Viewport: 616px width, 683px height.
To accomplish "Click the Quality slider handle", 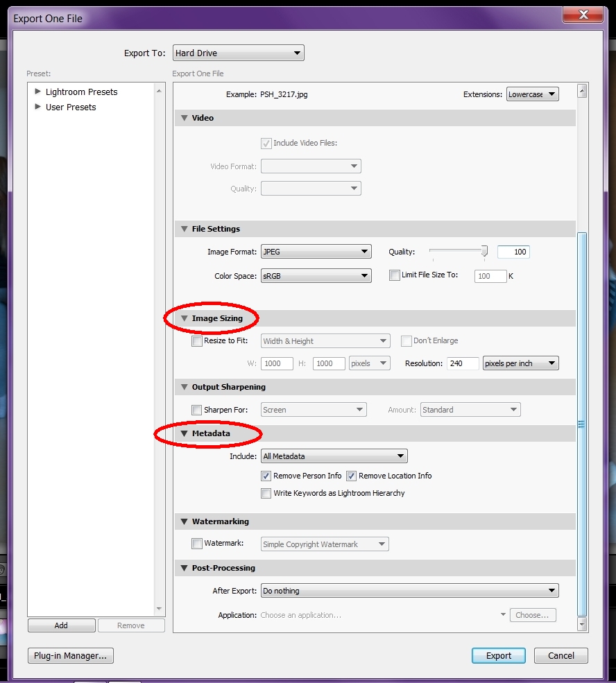I will 484,251.
